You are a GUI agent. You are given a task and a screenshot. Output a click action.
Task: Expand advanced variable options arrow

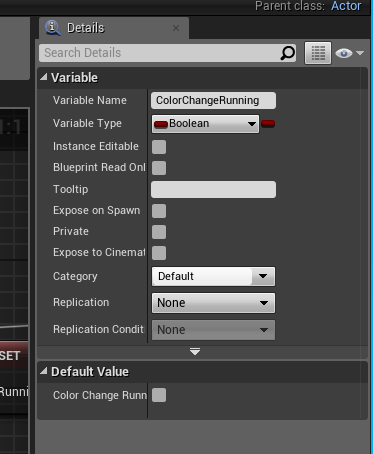[195, 351]
